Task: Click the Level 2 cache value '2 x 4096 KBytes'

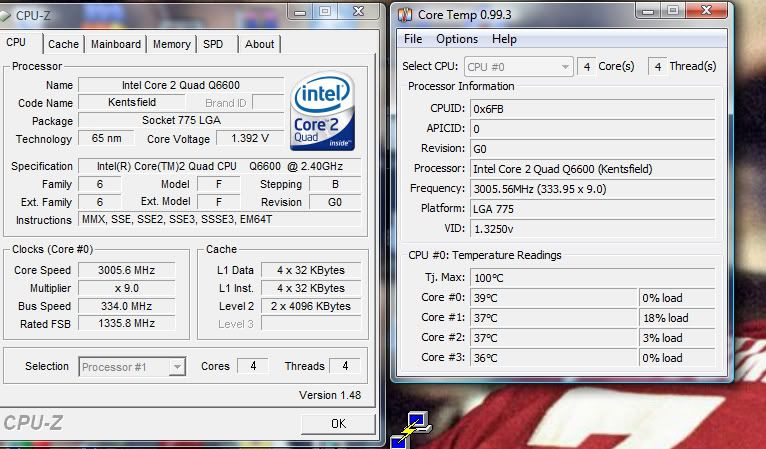Action: click(x=311, y=306)
